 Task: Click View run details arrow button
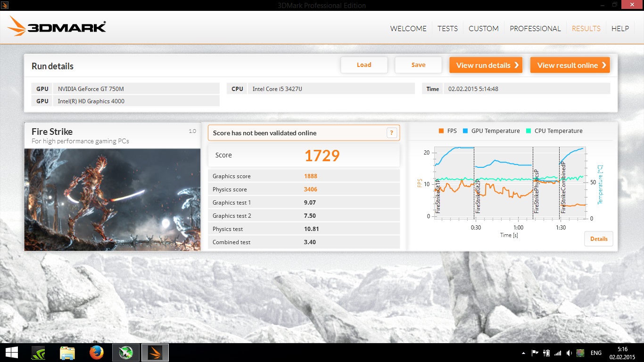point(486,65)
